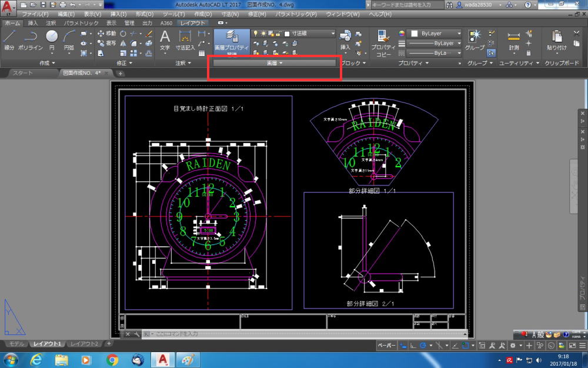This screenshot has height=368, width=588.
Task: Open the 寸法(N) menu
Action: (230, 14)
